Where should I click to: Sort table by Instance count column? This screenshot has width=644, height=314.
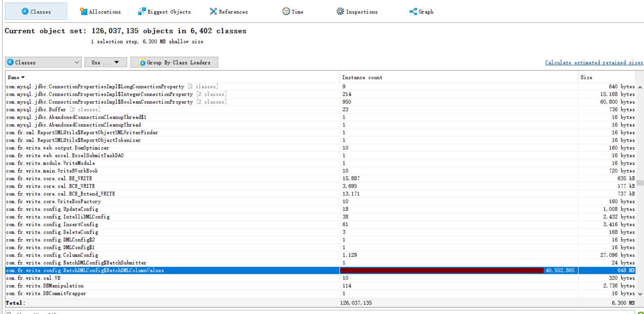click(x=362, y=77)
